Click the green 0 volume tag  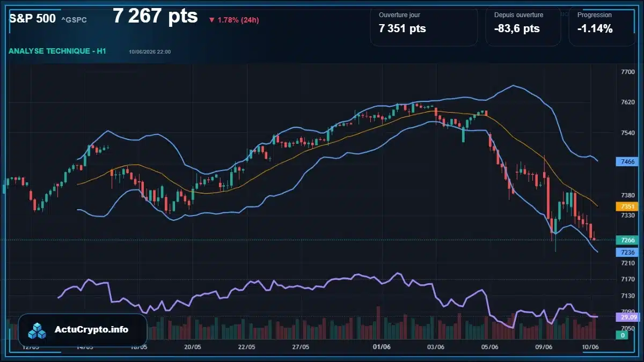623,335
